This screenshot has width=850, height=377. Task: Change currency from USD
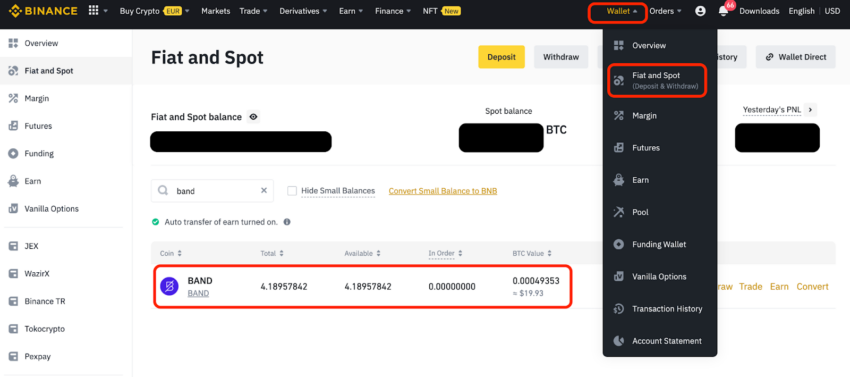pos(832,11)
